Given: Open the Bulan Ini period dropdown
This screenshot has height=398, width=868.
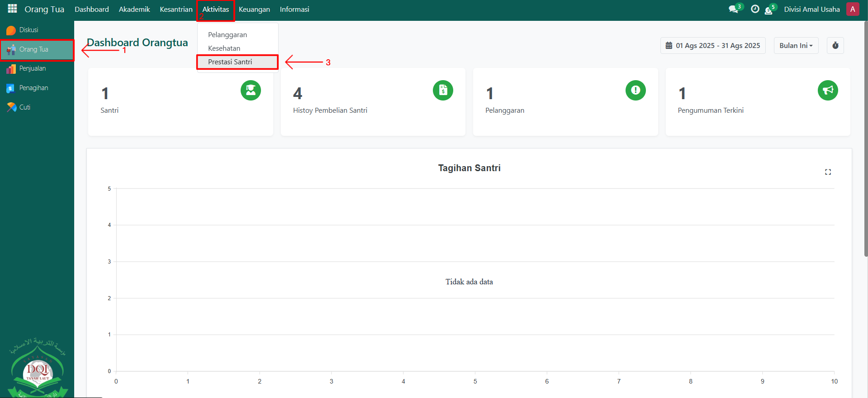Looking at the screenshot, I should coord(796,46).
